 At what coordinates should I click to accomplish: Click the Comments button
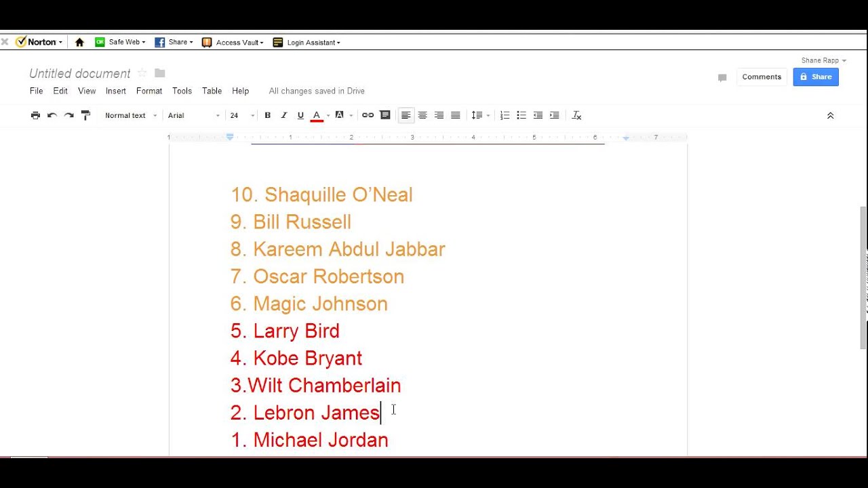click(762, 77)
